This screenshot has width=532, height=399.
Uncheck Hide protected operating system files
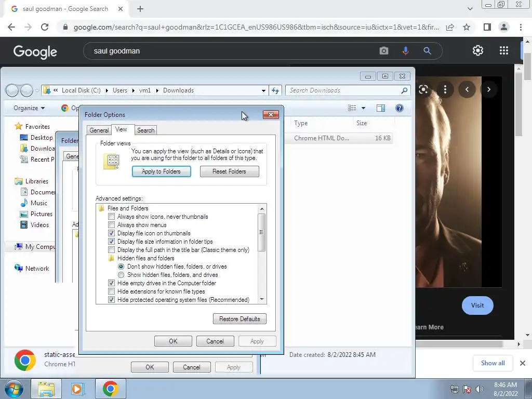click(111, 300)
